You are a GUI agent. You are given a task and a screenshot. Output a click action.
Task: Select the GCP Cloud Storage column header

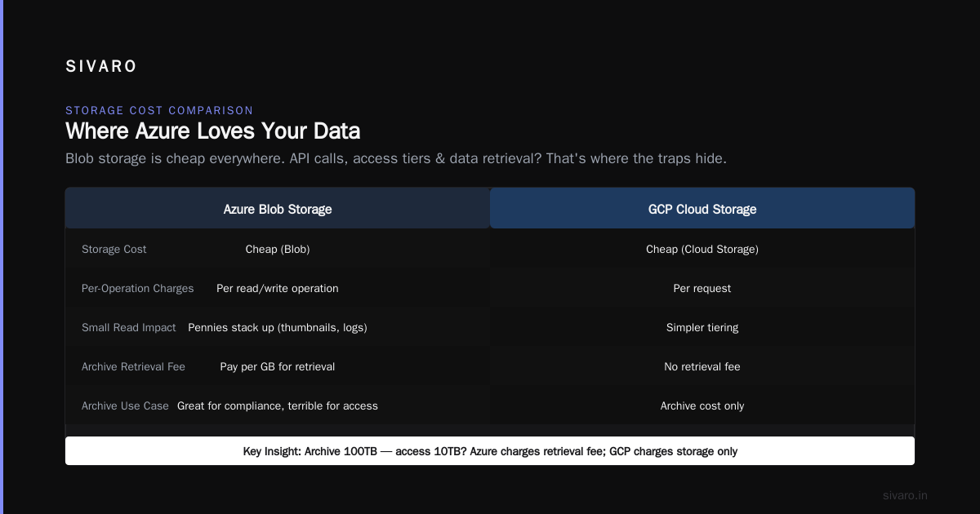click(x=702, y=209)
